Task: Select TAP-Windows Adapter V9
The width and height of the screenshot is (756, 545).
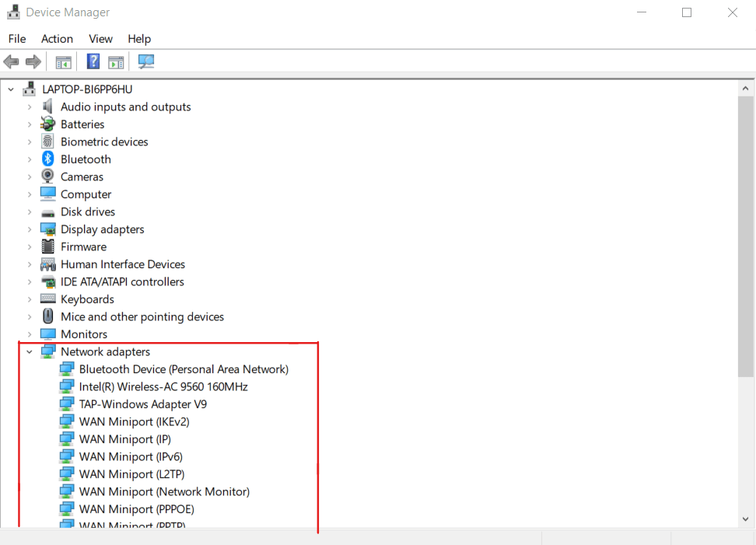Action: tap(142, 404)
